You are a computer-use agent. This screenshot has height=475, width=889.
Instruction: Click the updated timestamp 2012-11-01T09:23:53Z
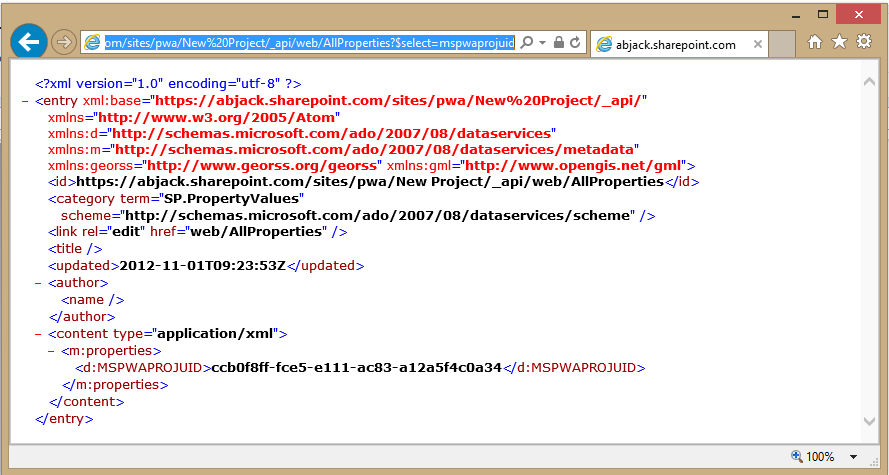203,266
